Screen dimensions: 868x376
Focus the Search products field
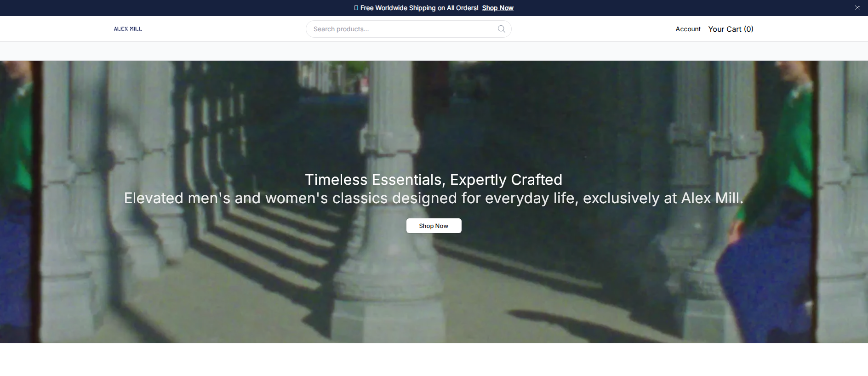408,29
